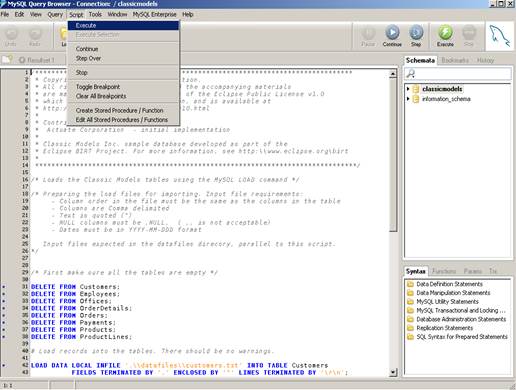Choose Create Stored Procedure / Function
Viewport: 516px width, 390px height.
point(123,110)
